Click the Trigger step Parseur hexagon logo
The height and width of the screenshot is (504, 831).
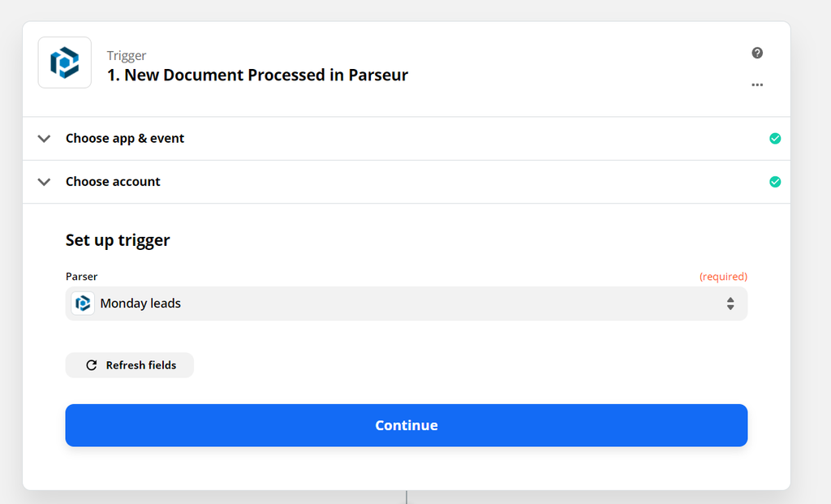point(64,62)
